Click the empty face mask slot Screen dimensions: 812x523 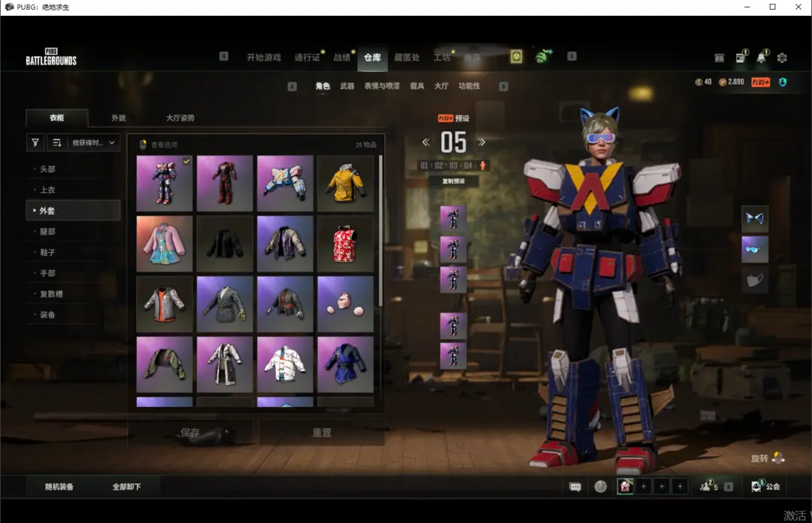755,281
